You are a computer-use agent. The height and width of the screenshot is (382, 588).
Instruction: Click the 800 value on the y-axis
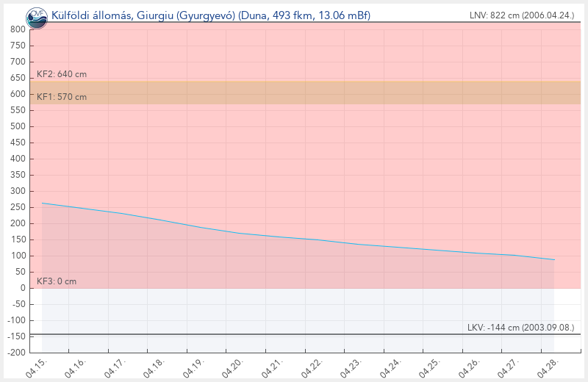pyautogui.click(x=18, y=29)
